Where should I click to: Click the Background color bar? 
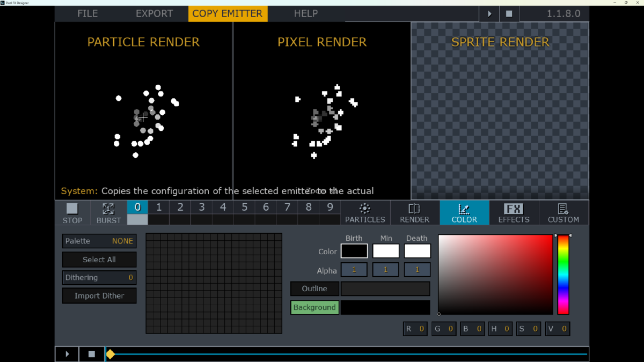pos(385,307)
